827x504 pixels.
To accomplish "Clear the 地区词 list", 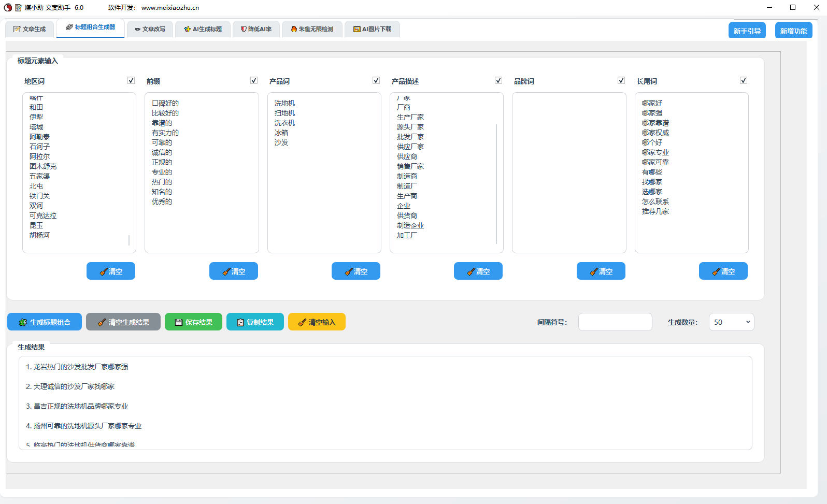I will [111, 271].
